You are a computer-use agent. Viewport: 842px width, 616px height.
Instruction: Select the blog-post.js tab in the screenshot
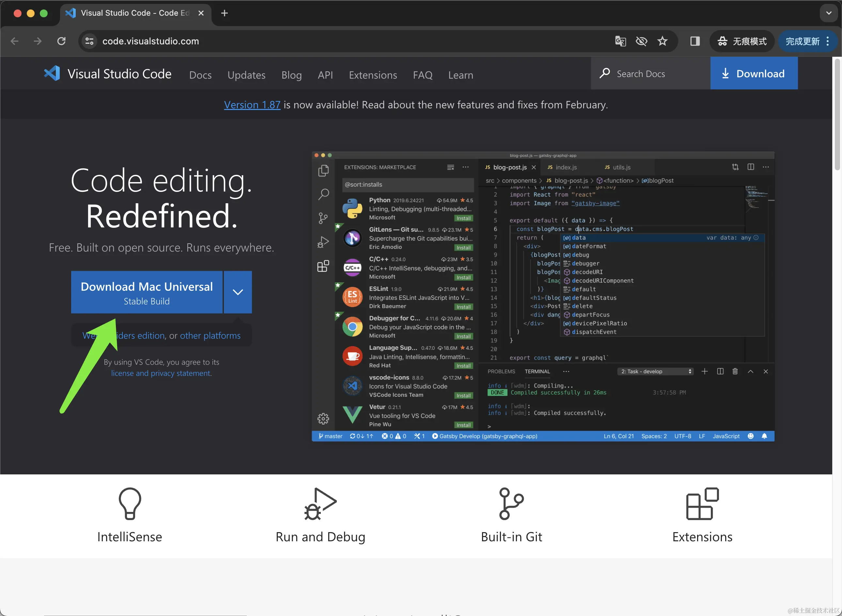[509, 167]
